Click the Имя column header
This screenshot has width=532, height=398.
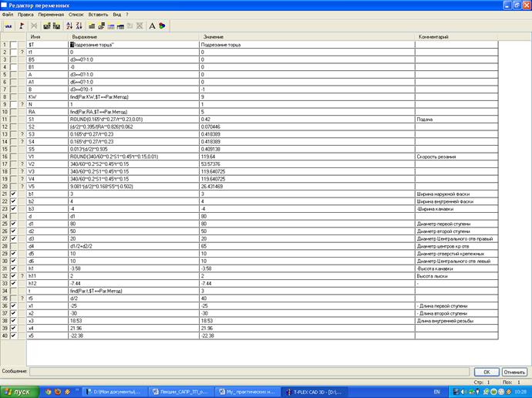point(48,37)
